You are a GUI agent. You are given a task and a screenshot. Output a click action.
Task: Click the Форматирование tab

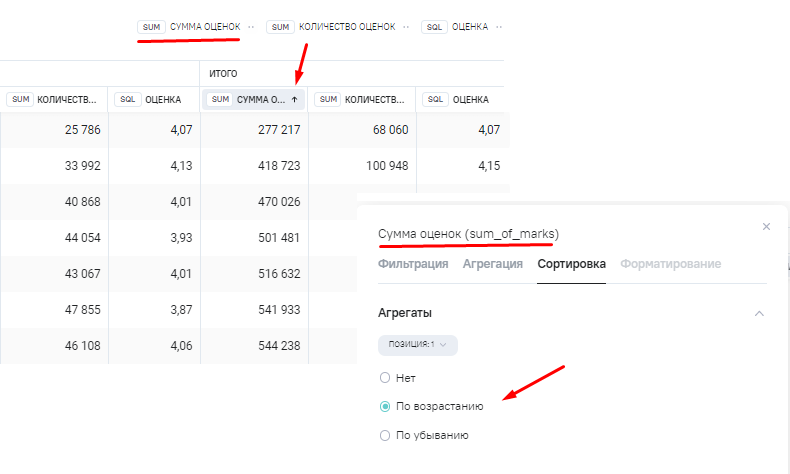[670, 264]
